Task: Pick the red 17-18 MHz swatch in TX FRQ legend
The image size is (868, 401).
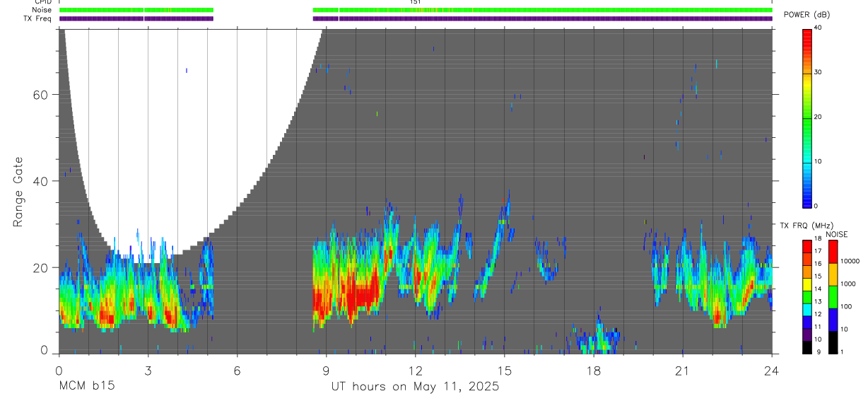Action: 808,246
